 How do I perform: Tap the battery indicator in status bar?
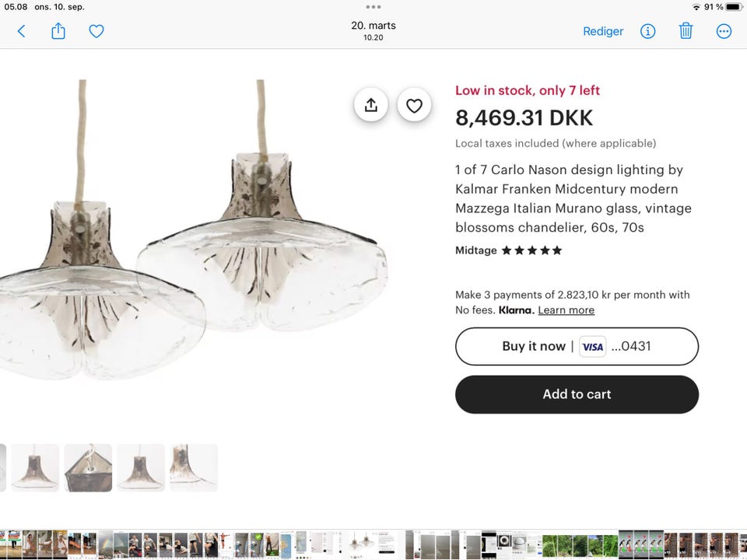733,7
